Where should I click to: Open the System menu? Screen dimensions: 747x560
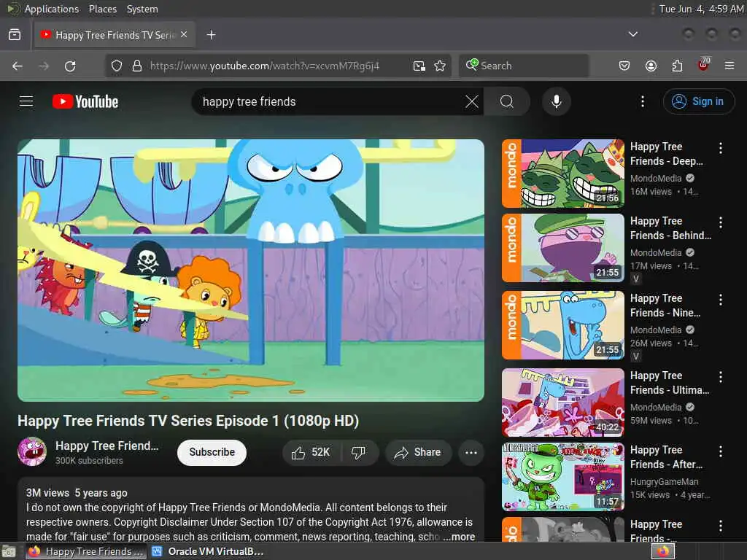(x=142, y=9)
